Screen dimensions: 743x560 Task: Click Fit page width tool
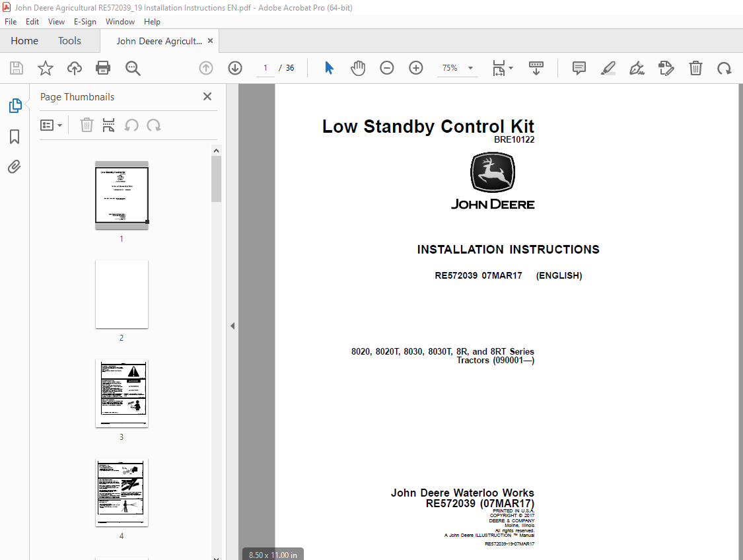(x=499, y=68)
